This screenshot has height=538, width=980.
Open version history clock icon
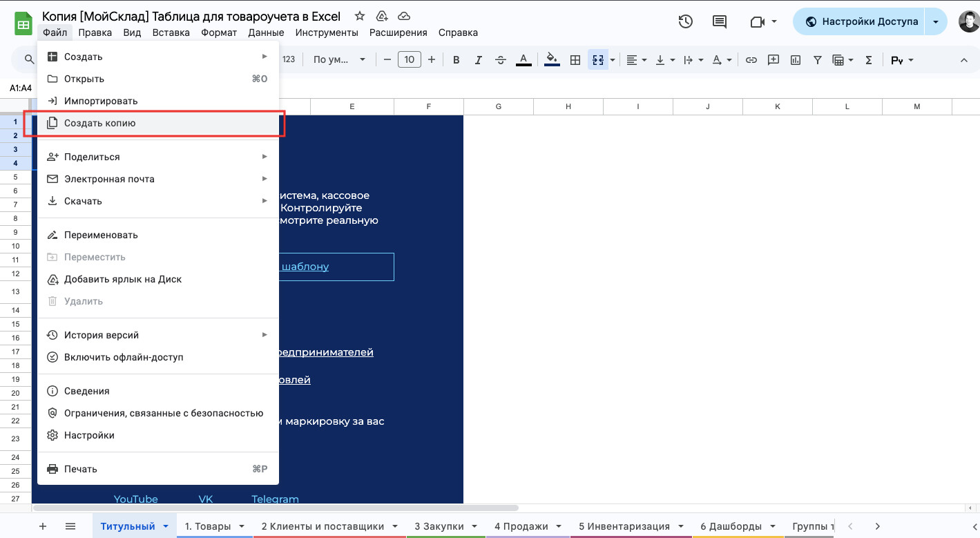pyautogui.click(x=685, y=21)
